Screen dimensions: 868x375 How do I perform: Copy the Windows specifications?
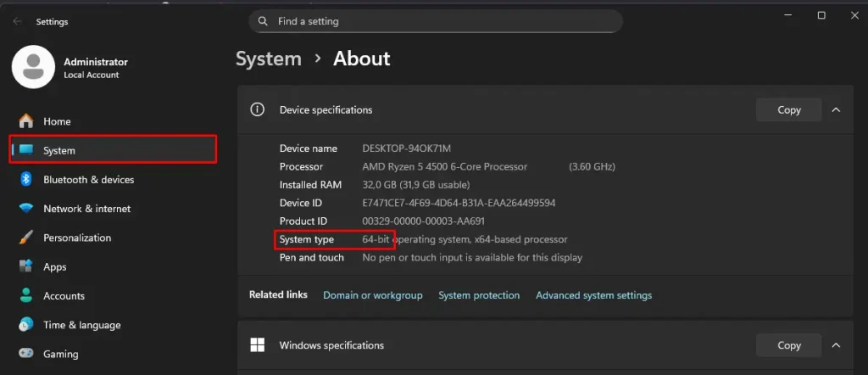pos(789,345)
